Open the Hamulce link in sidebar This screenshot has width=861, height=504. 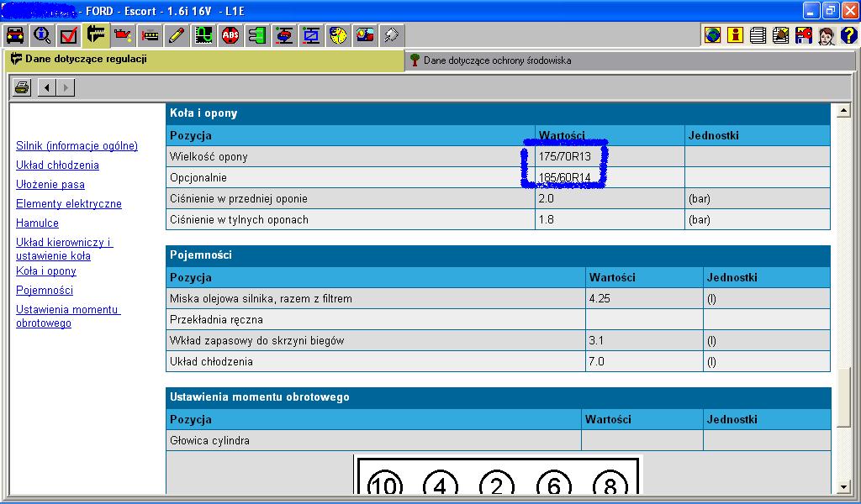[37, 223]
